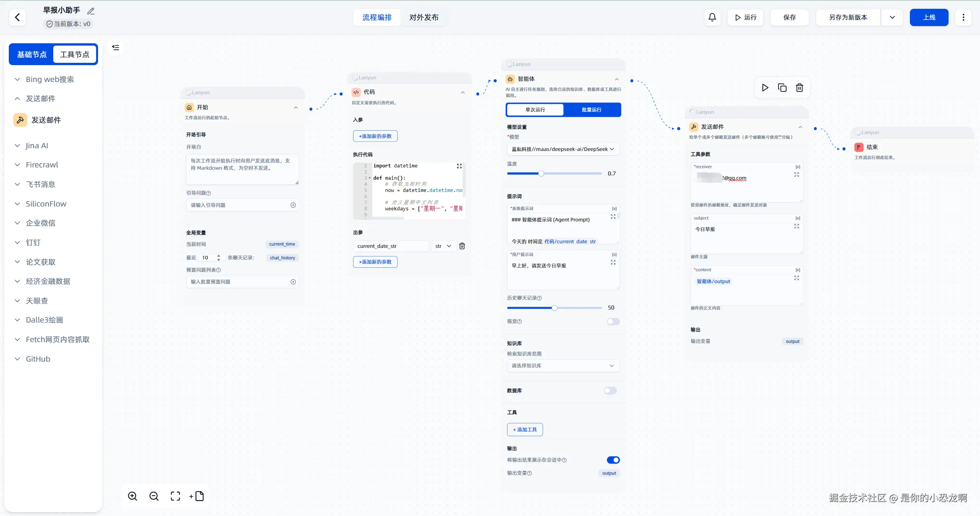
Task: Enable the 视觉 switch
Action: point(613,321)
